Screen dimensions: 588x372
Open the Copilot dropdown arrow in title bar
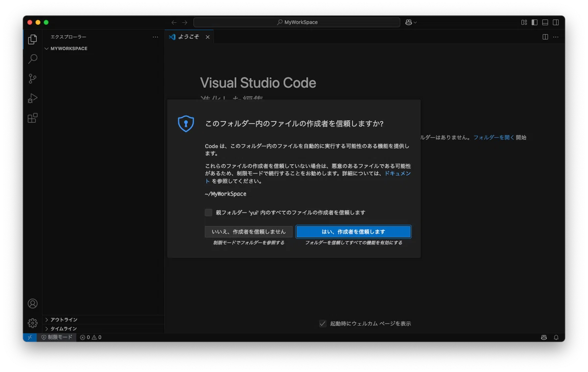coord(416,23)
